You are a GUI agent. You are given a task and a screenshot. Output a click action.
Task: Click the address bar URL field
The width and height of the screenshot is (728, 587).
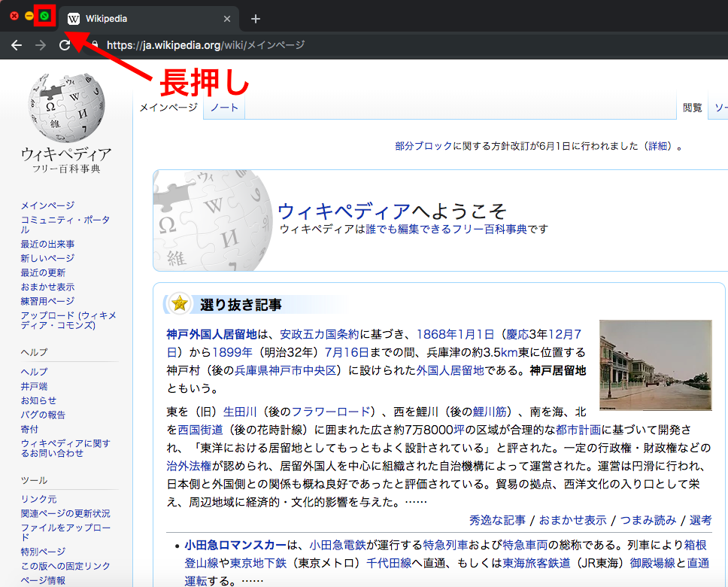click(205, 45)
